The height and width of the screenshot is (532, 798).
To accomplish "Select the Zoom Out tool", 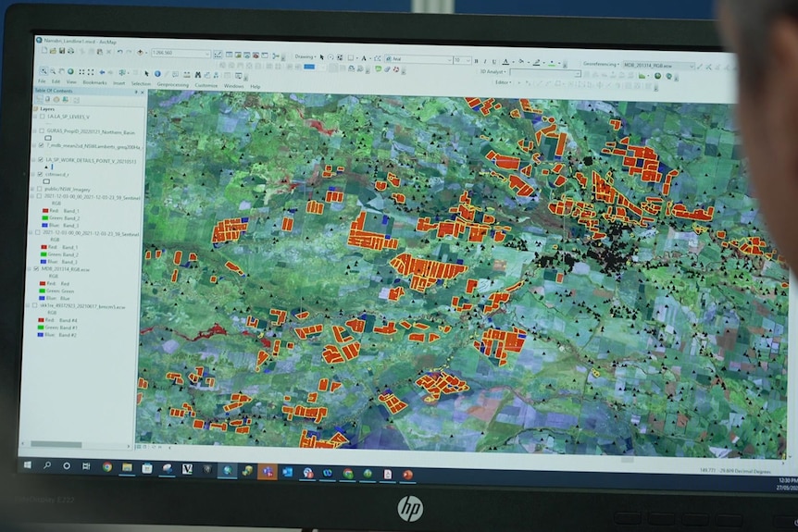I will [x=53, y=71].
